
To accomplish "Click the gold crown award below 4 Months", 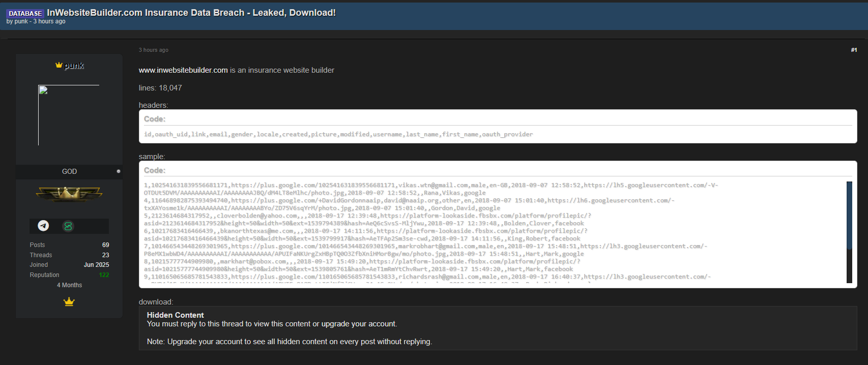I will (69, 302).
